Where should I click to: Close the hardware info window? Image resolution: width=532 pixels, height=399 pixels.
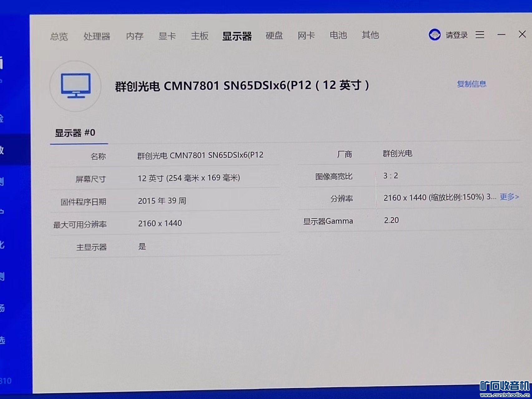(x=522, y=34)
